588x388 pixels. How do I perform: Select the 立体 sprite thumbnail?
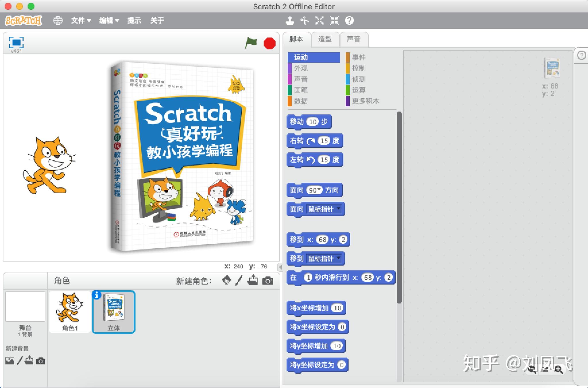(114, 312)
